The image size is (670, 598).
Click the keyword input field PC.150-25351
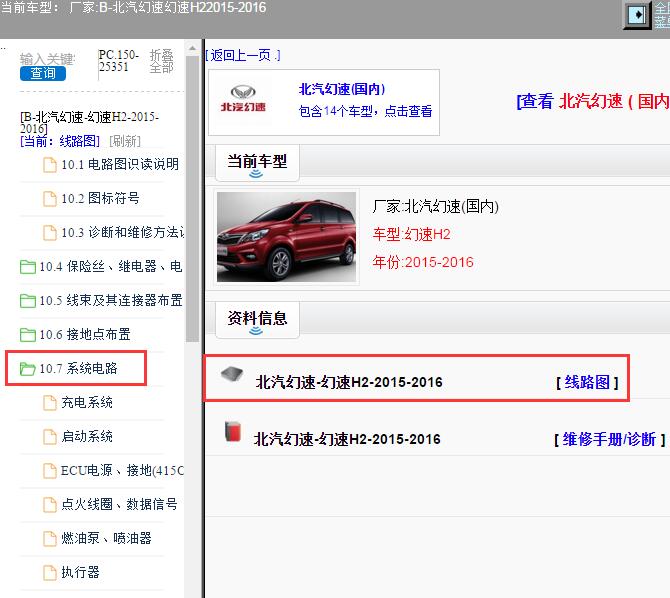pyautogui.click(x=118, y=61)
